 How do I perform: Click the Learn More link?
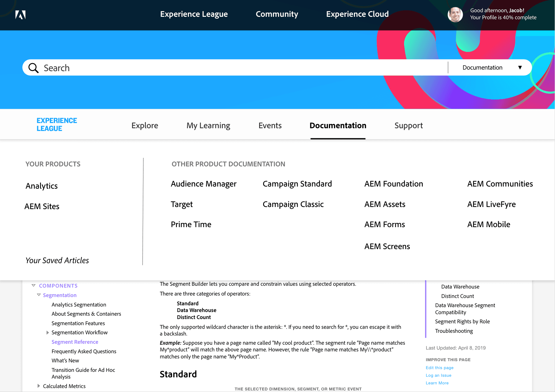437,383
